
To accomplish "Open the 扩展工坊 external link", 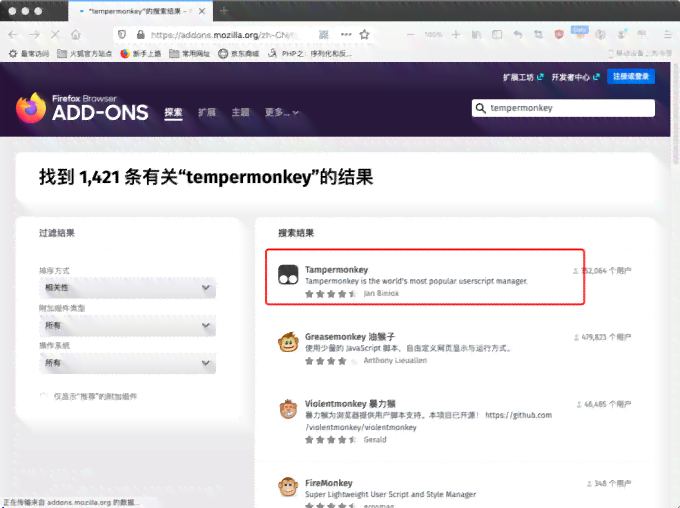I will [523, 77].
